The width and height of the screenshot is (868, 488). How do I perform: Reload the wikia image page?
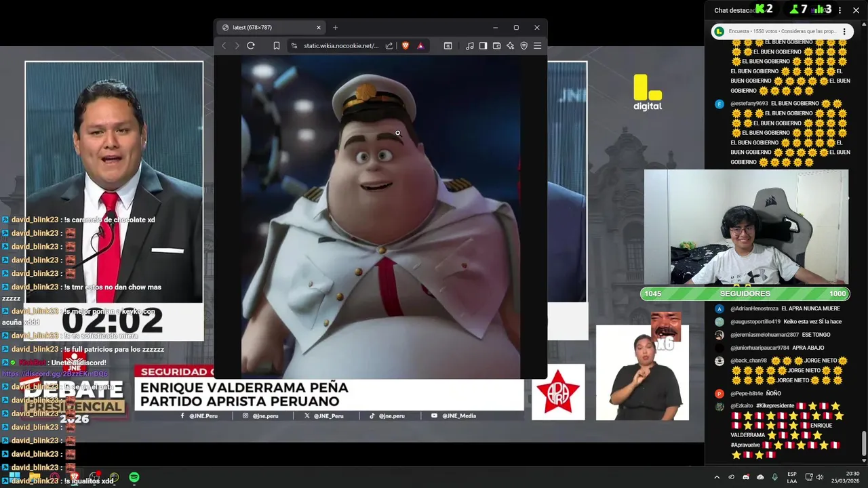point(251,45)
